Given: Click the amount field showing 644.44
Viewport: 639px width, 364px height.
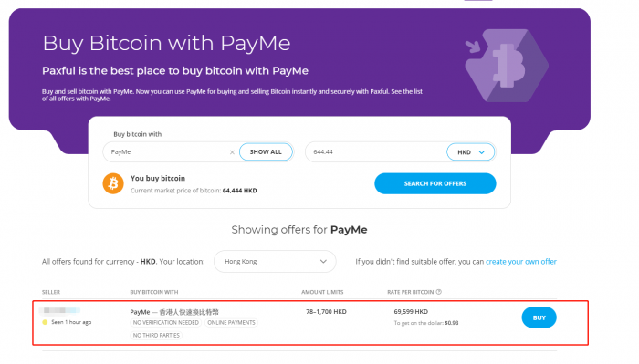Looking at the screenshot, I should [x=375, y=151].
